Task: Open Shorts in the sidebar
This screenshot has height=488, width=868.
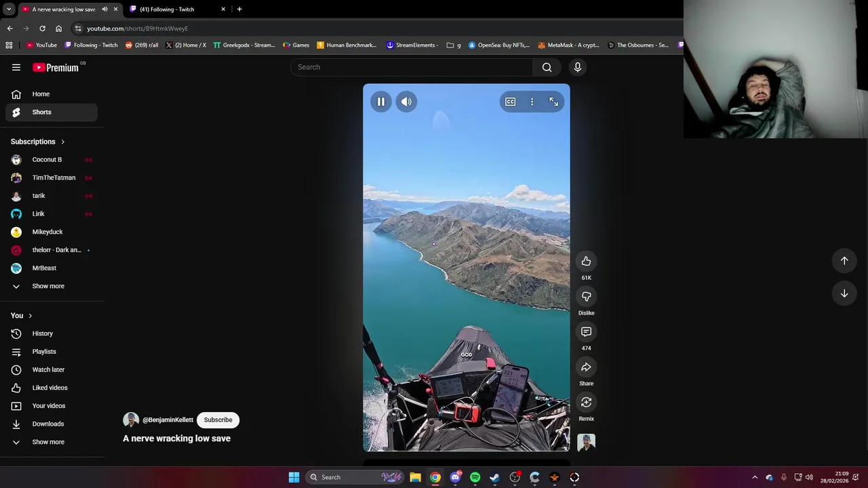Action: (x=52, y=112)
